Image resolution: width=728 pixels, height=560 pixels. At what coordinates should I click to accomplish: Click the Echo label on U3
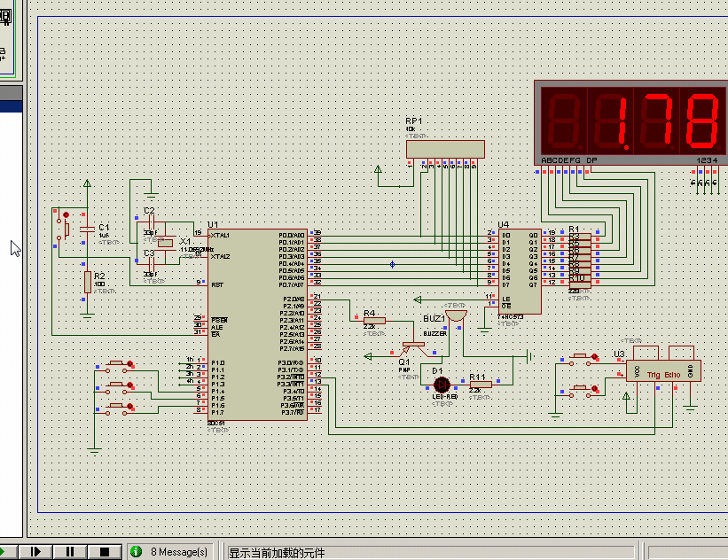pos(672,375)
